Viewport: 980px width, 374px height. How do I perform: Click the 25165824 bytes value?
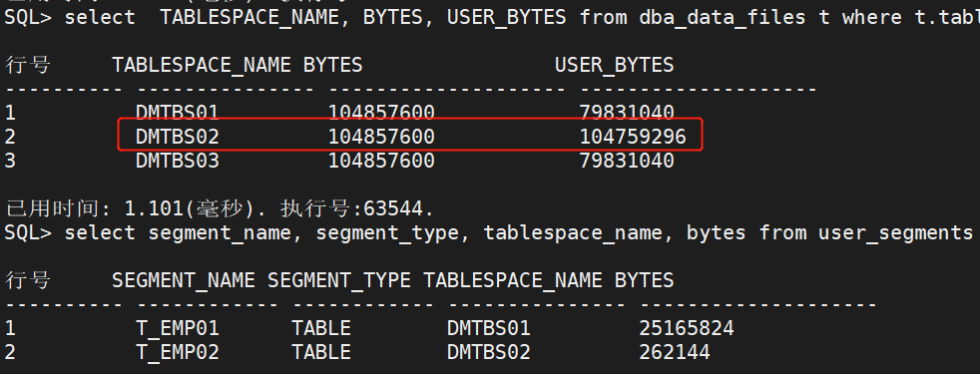(x=687, y=328)
